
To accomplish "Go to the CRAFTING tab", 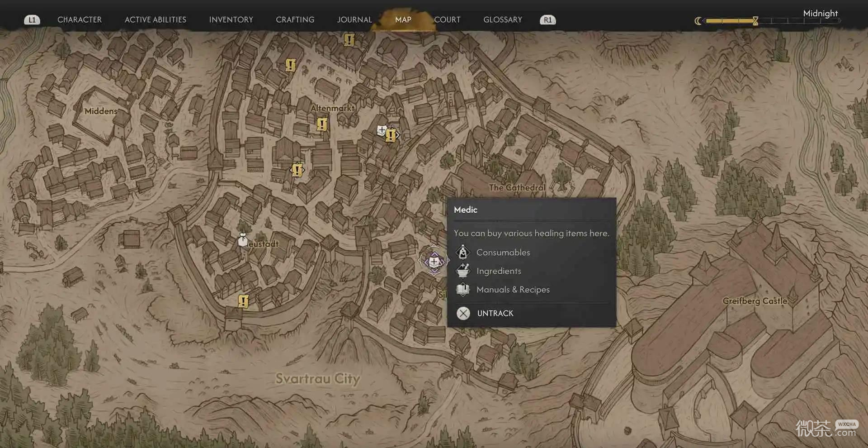I will (295, 20).
